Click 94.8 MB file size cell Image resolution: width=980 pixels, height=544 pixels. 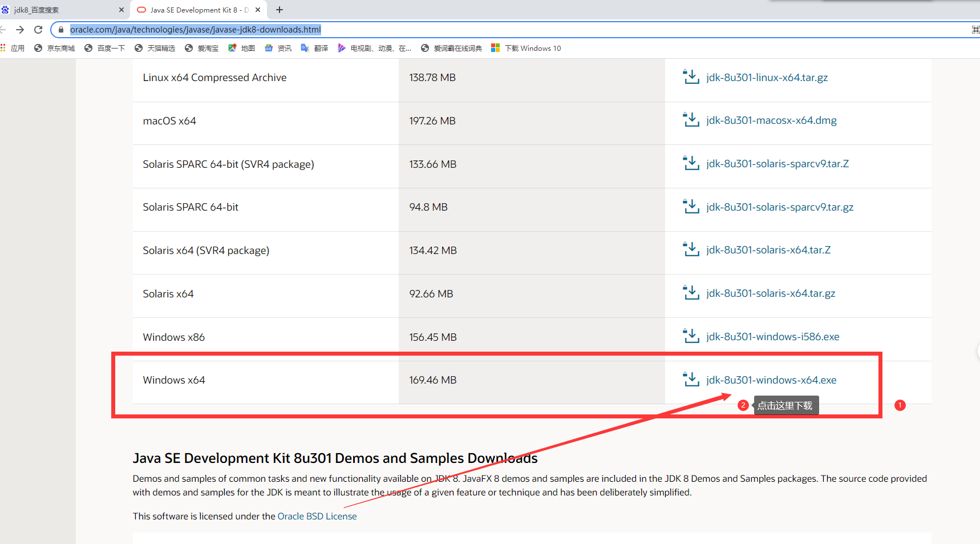coord(428,207)
